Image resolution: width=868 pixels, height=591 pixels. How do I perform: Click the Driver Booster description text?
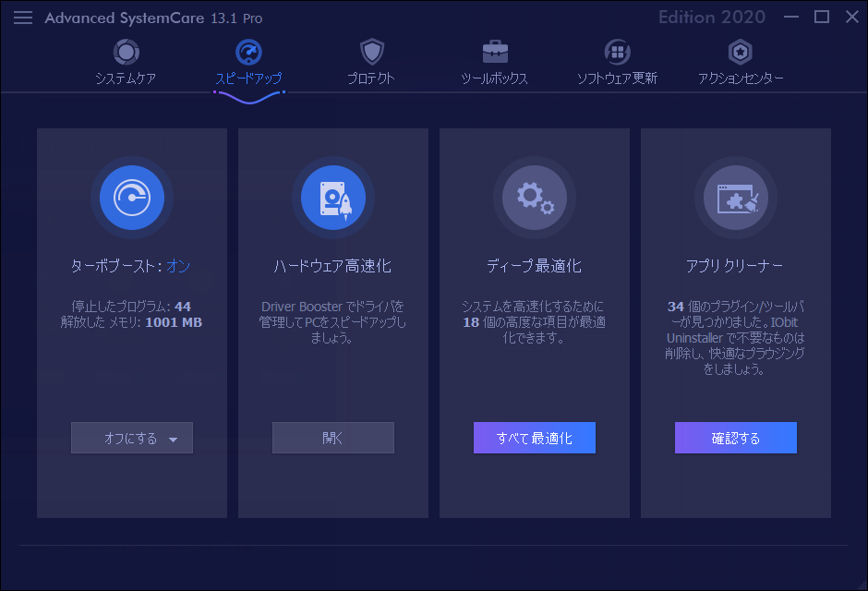(332, 322)
